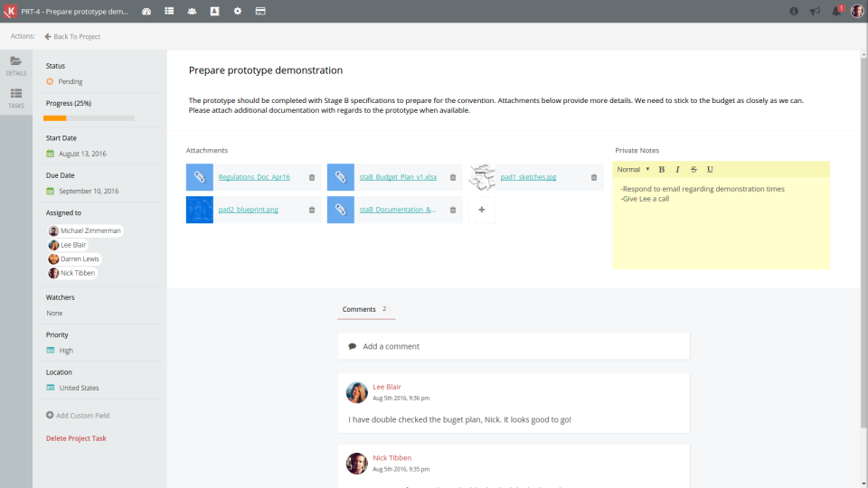Select assignee Michael Zimmerman
868x488 pixels.
[x=85, y=230]
